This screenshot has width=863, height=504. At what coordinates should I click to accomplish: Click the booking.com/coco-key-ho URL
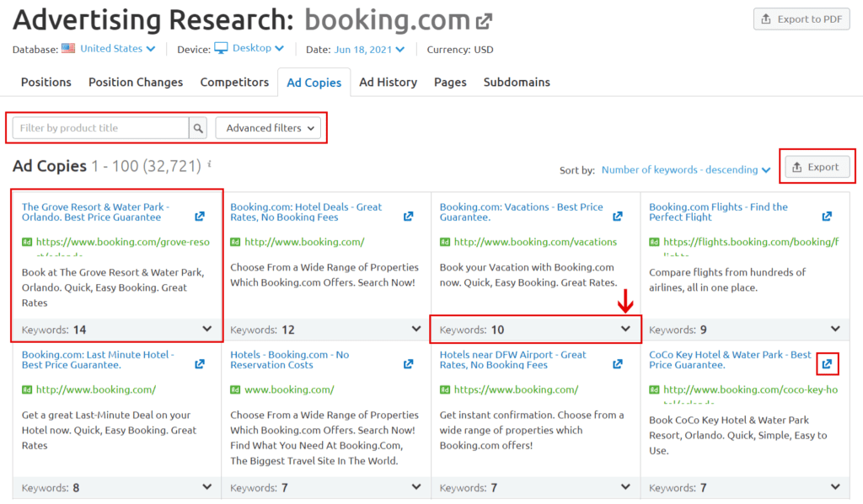750,389
